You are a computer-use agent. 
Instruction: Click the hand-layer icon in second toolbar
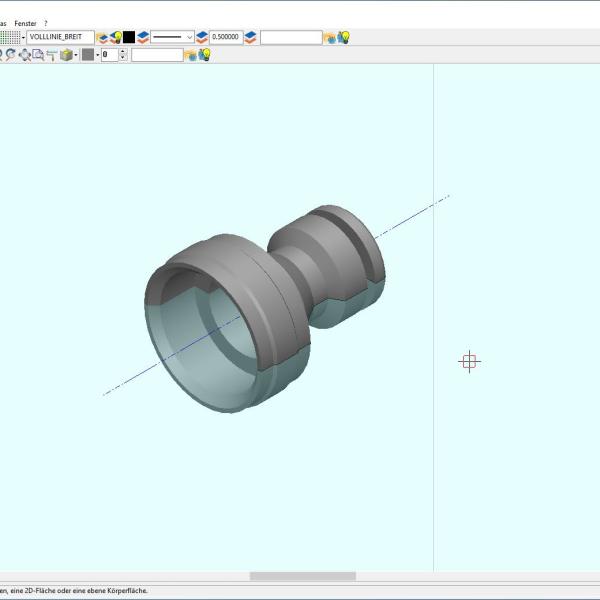tap(191, 55)
